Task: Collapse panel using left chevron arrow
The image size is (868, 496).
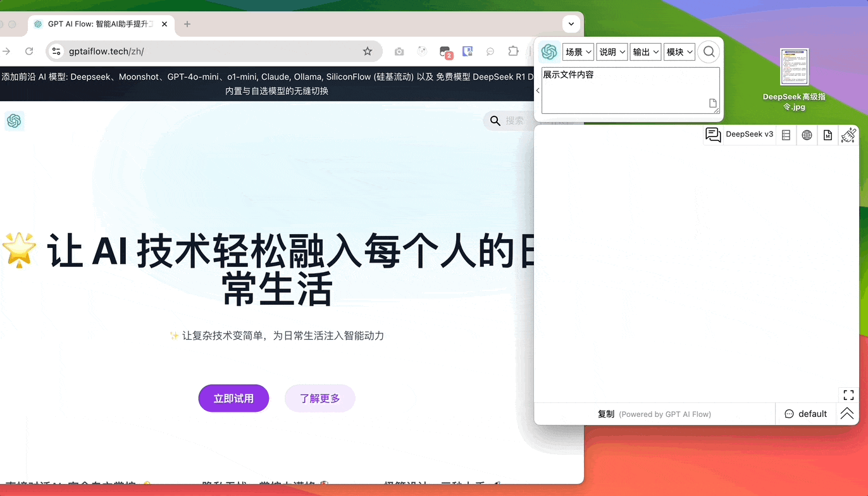Action: (538, 90)
